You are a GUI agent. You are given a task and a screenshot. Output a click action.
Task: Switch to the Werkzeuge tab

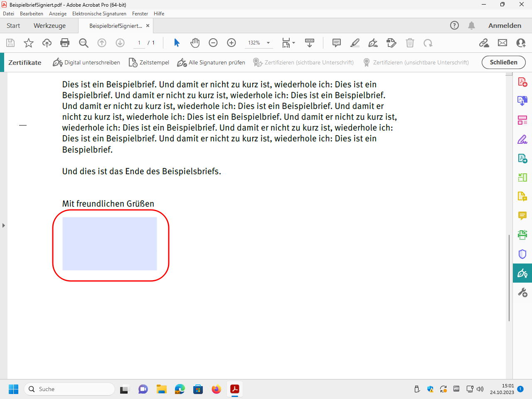[x=49, y=26]
